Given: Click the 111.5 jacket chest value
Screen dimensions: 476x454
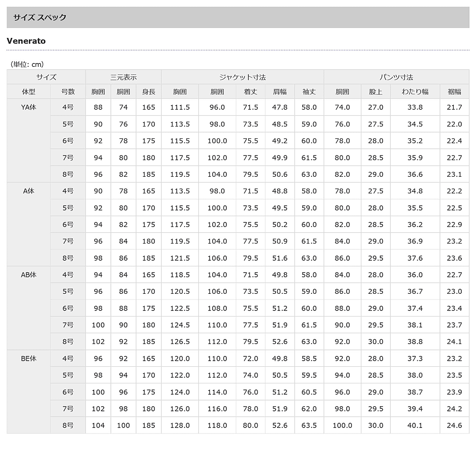Looking at the screenshot, I should (x=180, y=107).
